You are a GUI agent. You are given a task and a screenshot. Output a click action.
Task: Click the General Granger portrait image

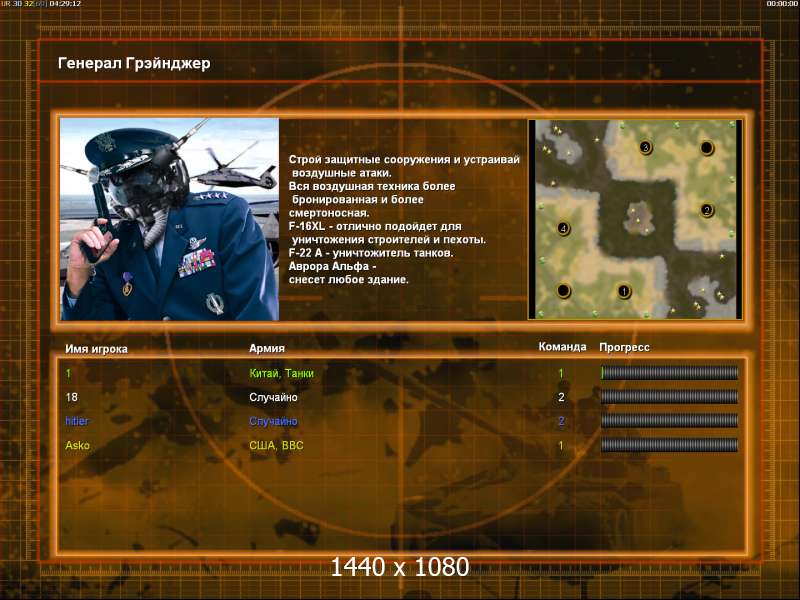click(169, 219)
